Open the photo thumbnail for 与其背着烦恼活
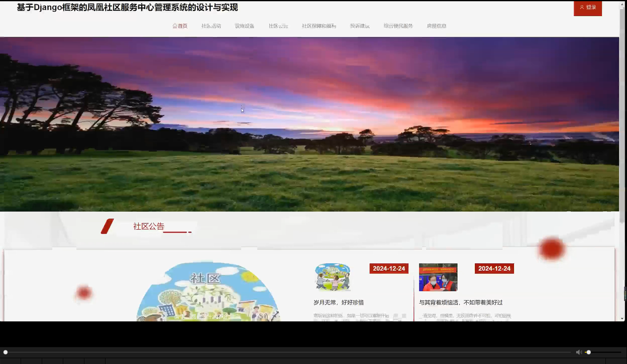 (x=438, y=277)
